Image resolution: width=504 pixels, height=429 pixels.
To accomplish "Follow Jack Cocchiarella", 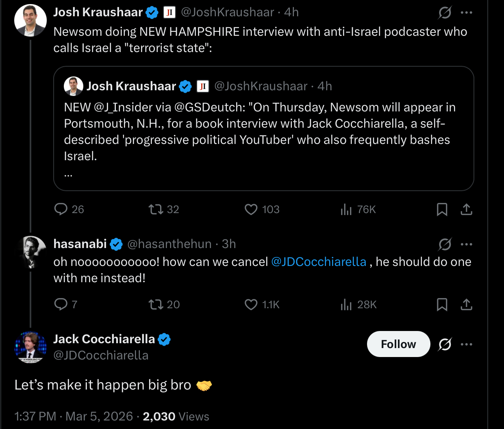I will [x=398, y=344].
